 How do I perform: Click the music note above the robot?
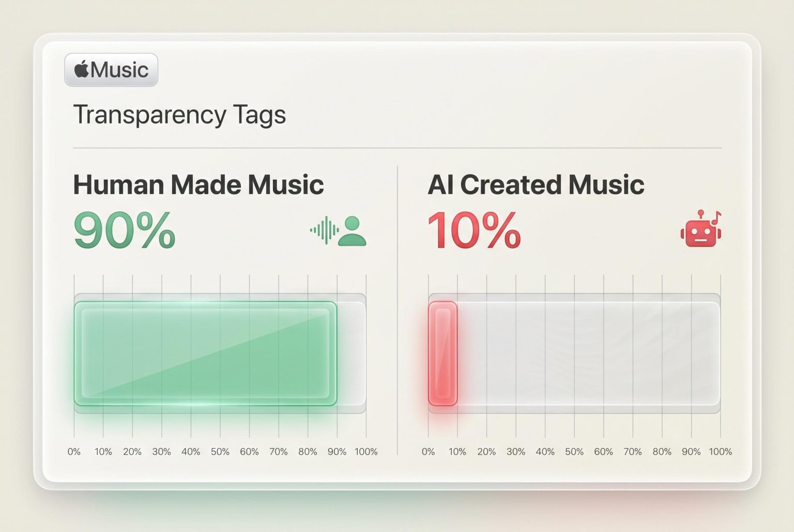[716, 218]
